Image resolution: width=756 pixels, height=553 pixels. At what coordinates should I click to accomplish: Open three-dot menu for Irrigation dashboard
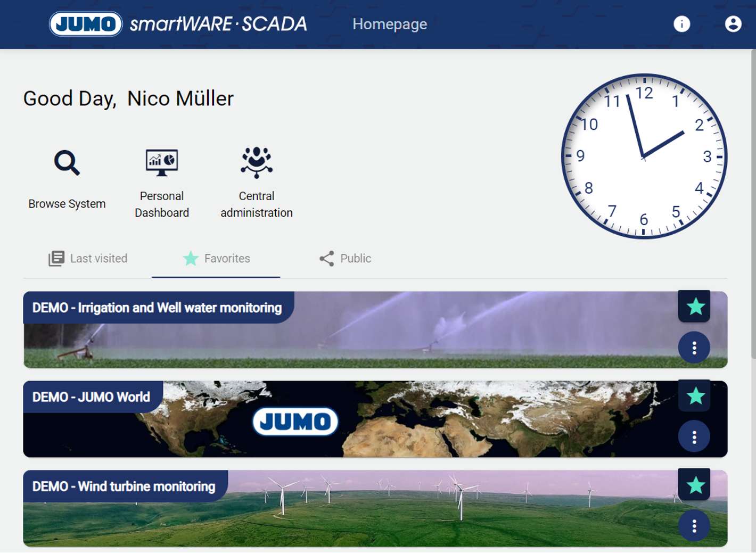coord(694,348)
